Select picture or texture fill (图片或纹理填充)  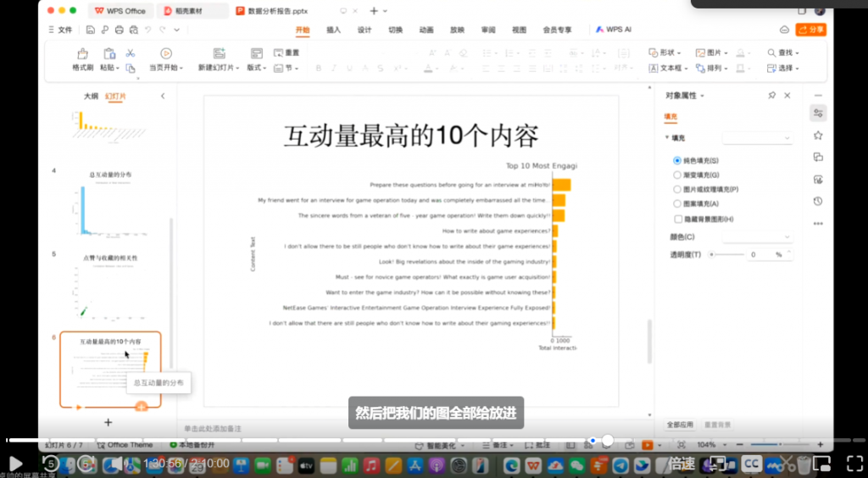[677, 189]
